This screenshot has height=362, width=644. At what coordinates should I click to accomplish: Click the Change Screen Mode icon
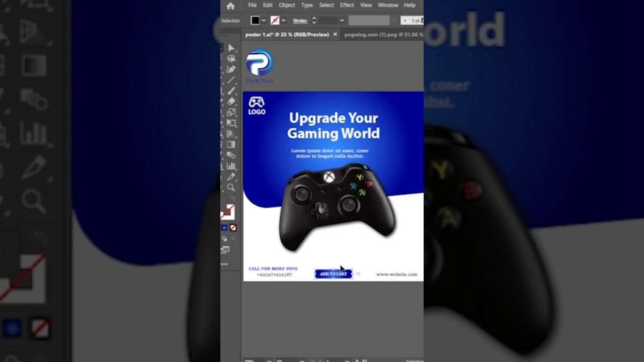tap(225, 250)
